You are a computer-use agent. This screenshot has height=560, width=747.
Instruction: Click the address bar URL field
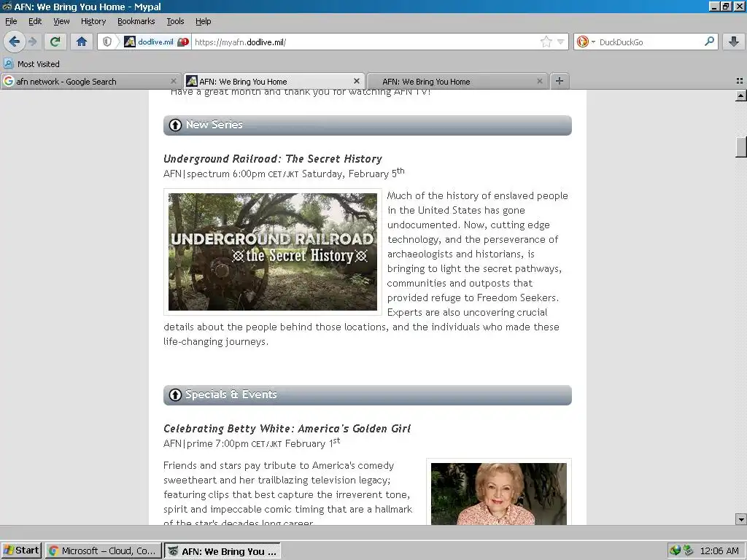coord(365,42)
